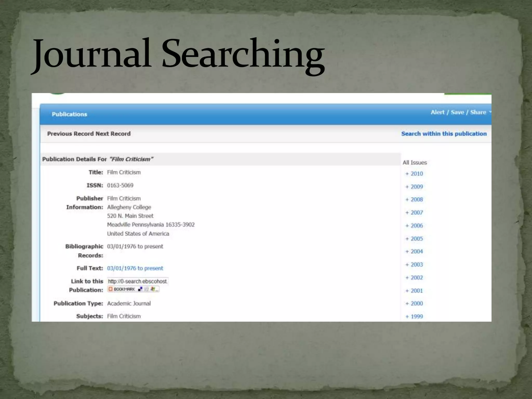
Task: Click the Delicious bookmark icon
Action: pyautogui.click(x=141, y=289)
